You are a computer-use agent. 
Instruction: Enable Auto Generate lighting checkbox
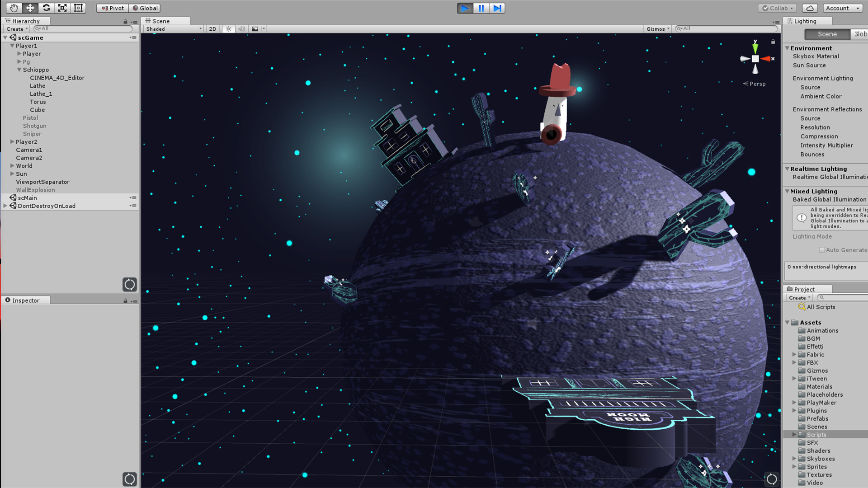tap(822, 250)
